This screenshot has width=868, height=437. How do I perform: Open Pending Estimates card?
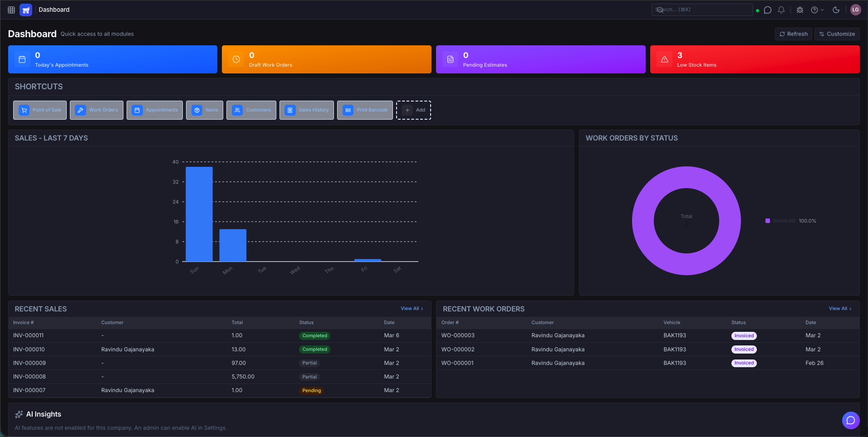541,59
